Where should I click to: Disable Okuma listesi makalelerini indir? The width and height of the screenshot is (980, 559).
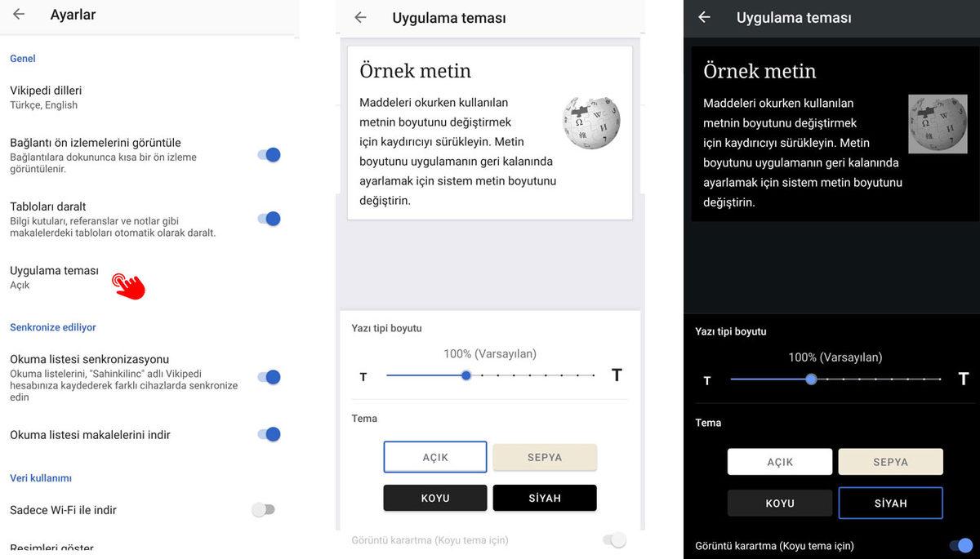[269, 434]
